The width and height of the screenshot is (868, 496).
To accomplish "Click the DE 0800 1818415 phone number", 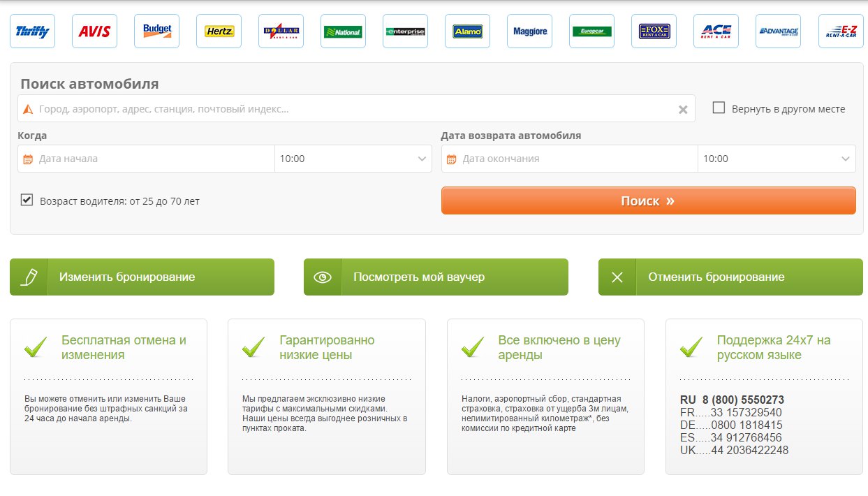I will click(x=731, y=425).
